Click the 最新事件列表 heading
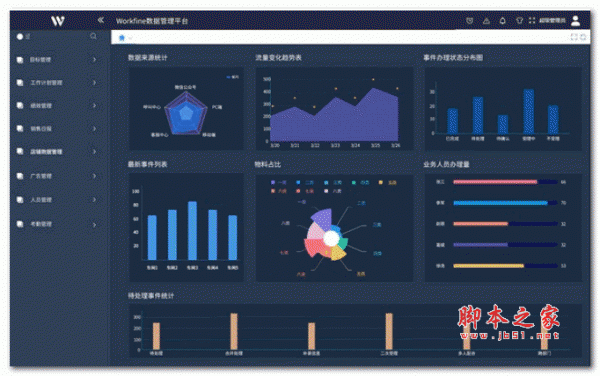The width and height of the screenshot is (600, 376). (x=147, y=164)
